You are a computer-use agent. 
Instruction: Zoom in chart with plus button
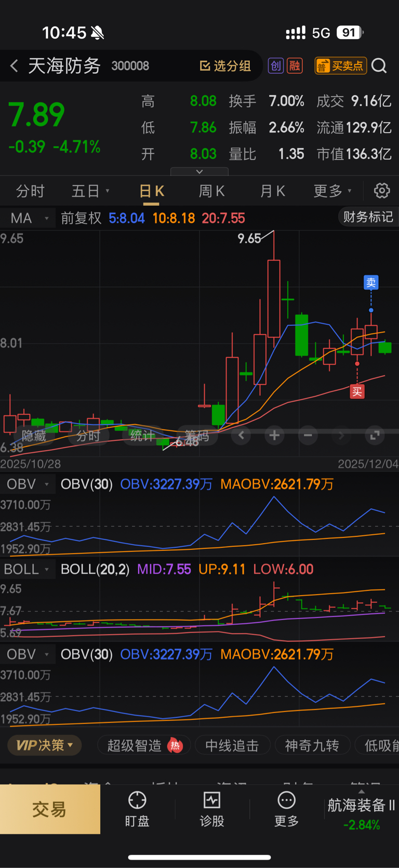[274, 435]
